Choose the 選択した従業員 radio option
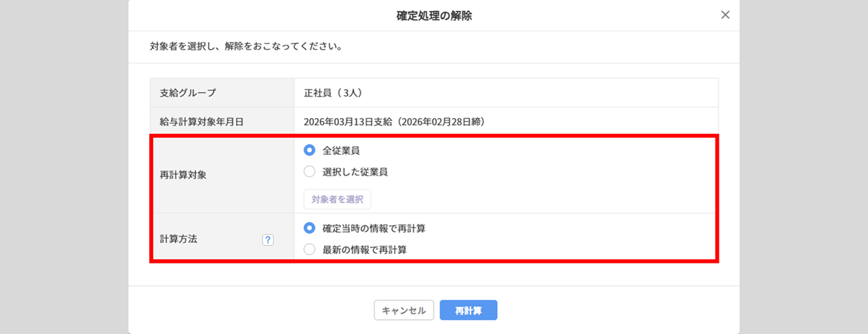868x334 pixels. click(x=310, y=172)
